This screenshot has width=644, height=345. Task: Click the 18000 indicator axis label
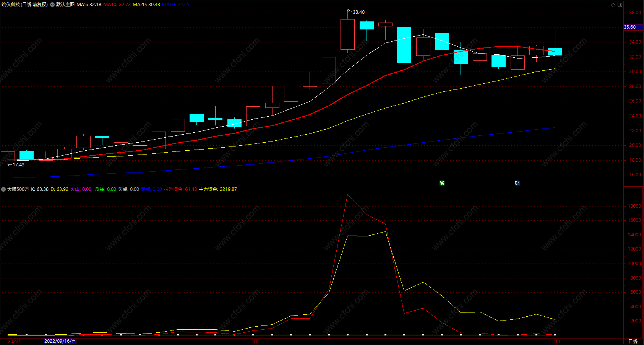(634, 206)
